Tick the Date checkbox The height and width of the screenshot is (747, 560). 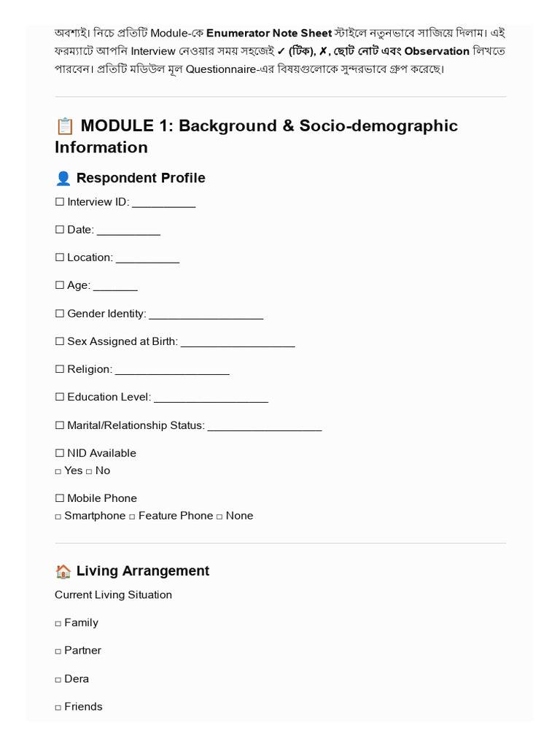[x=60, y=230]
